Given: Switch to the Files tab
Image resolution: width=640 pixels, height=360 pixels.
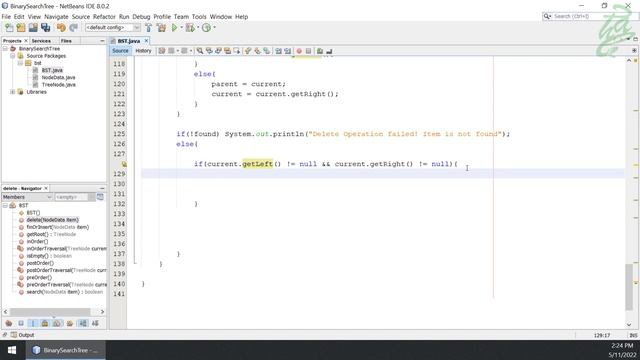Looking at the screenshot, I should 66,41.
